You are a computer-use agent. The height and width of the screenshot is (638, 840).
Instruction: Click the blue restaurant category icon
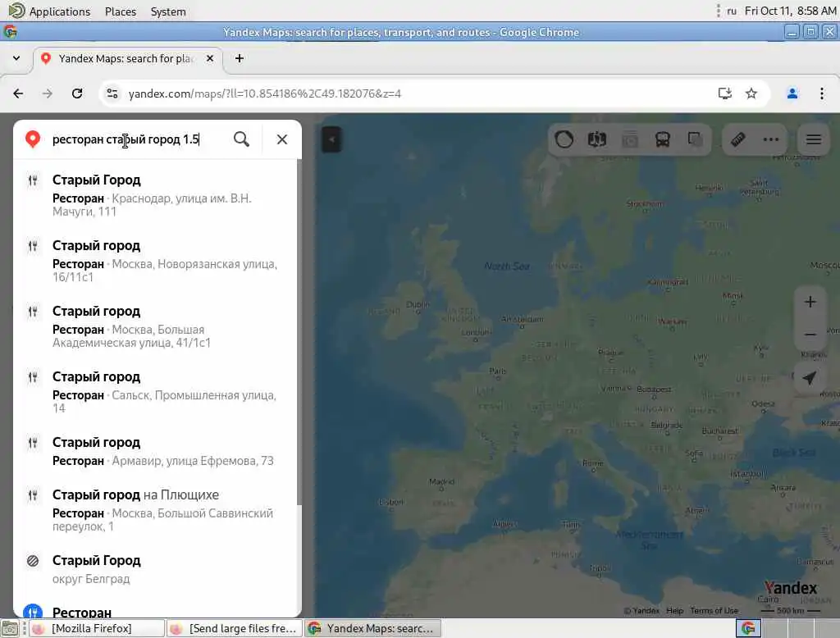click(33, 611)
